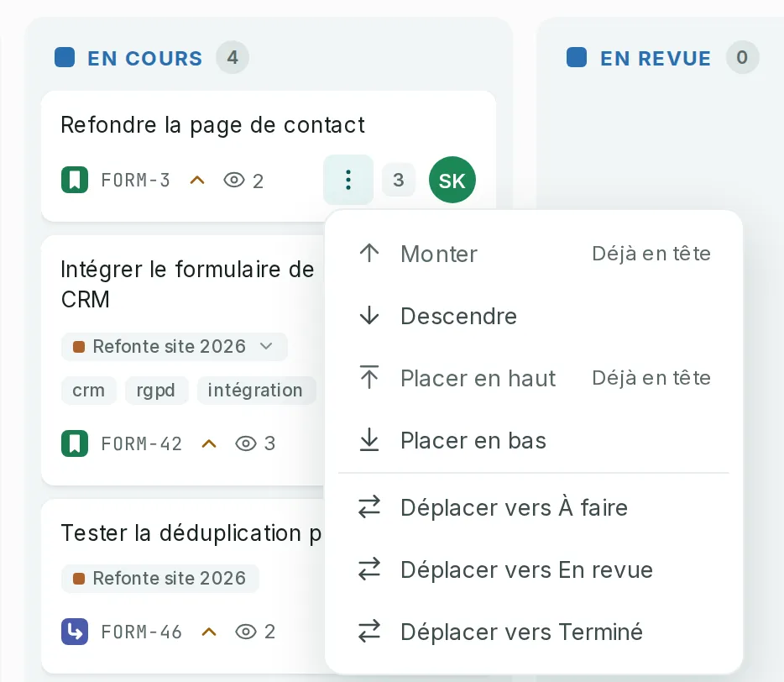Click the arrow-to-bottom icon beside Placer en bas
784x682 pixels.
click(x=369, y=439)
